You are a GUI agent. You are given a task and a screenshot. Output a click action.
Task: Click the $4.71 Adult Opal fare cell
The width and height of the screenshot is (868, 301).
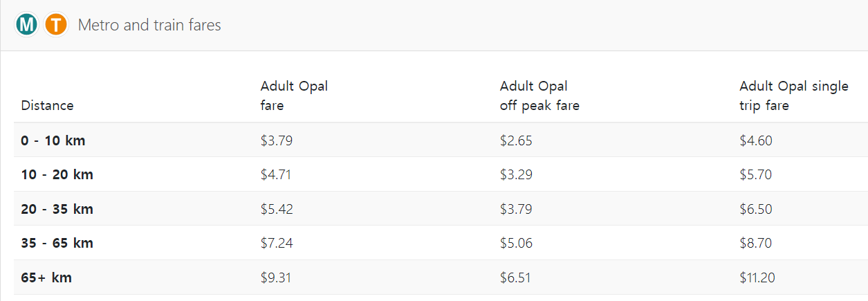[276, 175]
